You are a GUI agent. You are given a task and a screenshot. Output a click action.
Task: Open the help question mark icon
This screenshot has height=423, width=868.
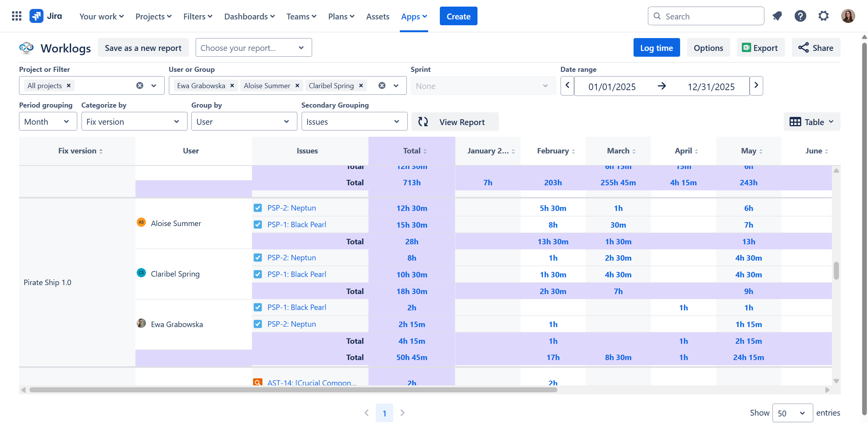800,16
